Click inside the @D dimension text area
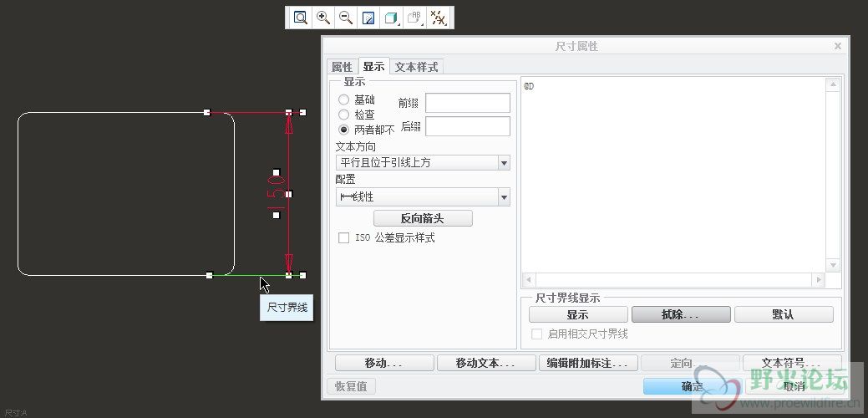Screen dimensions: 868x418 click(673, 175)
